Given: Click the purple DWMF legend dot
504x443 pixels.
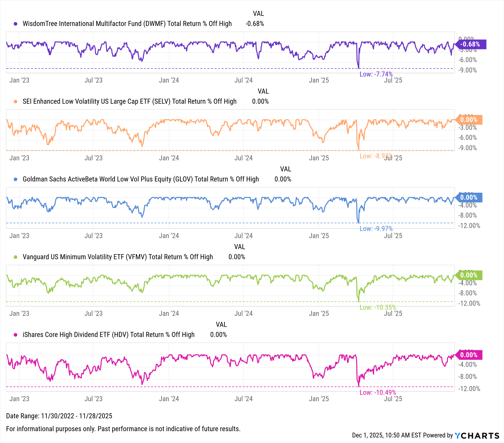Looking at the screenshot, I should [x=16, y=24].
